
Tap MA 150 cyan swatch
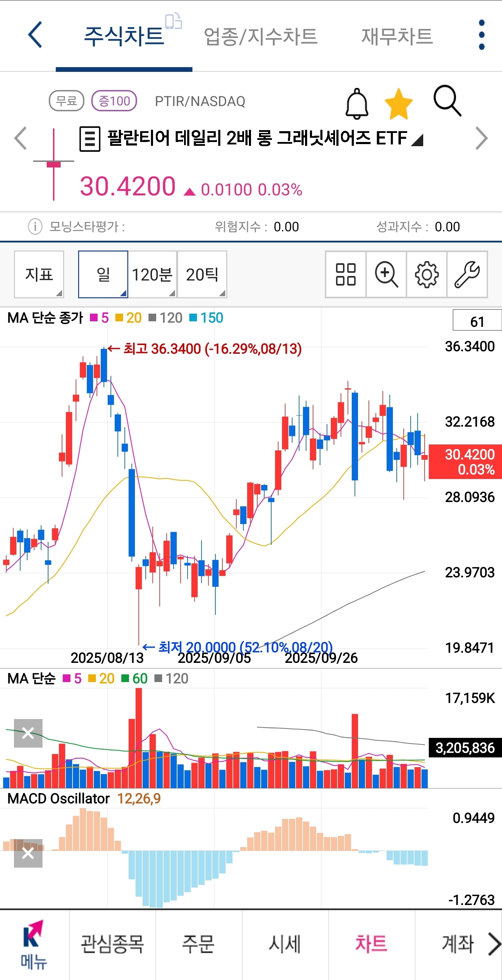pyautogui.click(x=193, y=318)
